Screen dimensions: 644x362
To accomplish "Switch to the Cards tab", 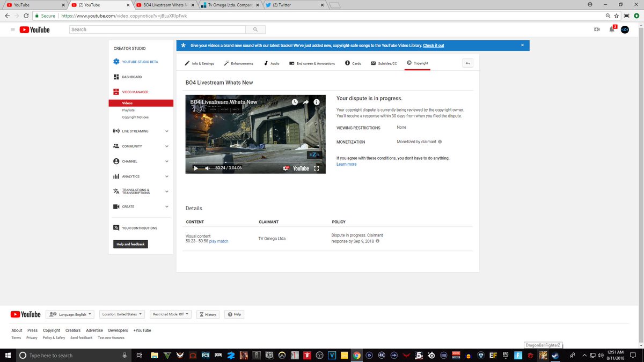I will pyautogui.click(x=353, y=63).
